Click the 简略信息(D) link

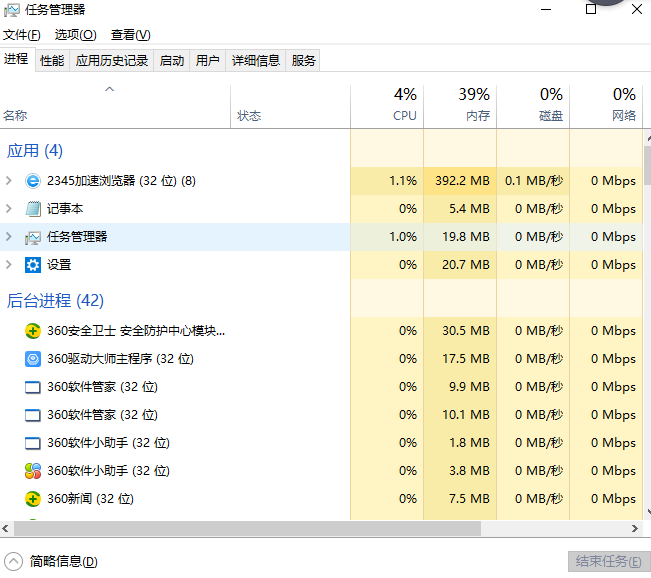click(64, 562)
